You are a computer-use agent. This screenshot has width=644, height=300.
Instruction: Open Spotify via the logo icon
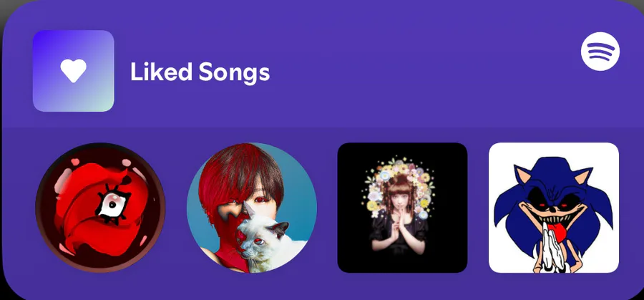[600, 52]
